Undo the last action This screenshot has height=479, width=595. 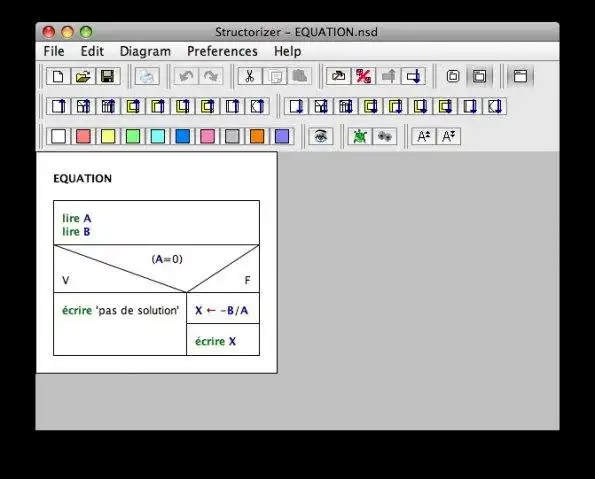tap(186, 76)
